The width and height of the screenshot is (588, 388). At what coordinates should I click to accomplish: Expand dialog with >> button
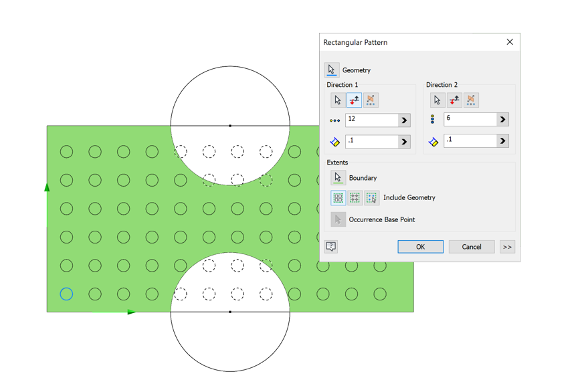(x=507, y=247)
